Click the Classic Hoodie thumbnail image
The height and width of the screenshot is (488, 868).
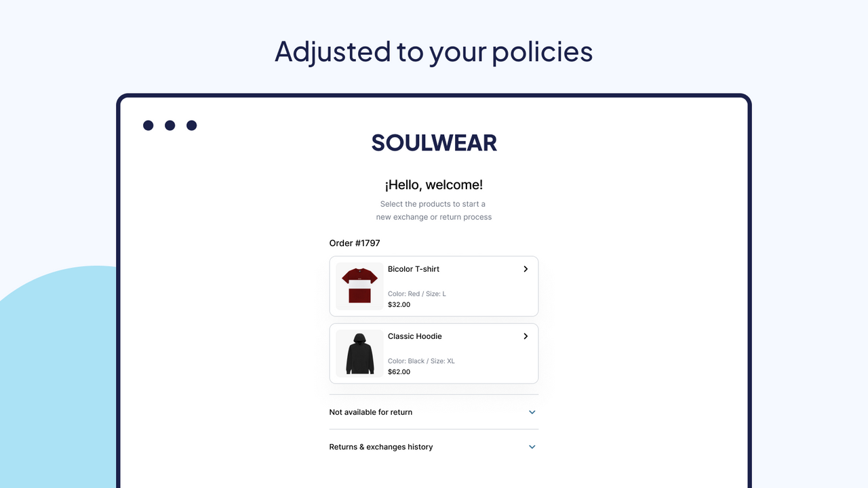pyautogui.click(x=359, y=353)
